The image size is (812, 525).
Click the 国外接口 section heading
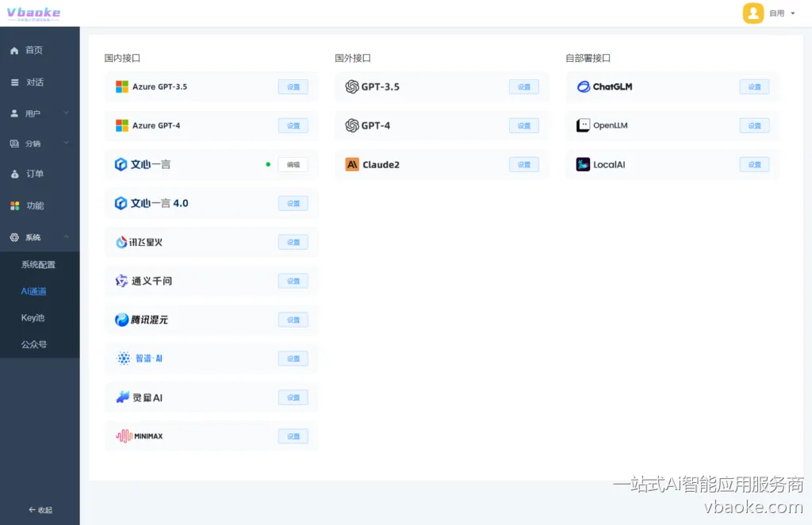point(353,58)
